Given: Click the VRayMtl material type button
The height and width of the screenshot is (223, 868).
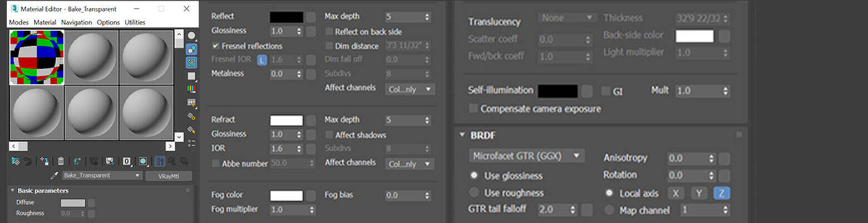Looking at the screenshot, I should coord(168,176).
